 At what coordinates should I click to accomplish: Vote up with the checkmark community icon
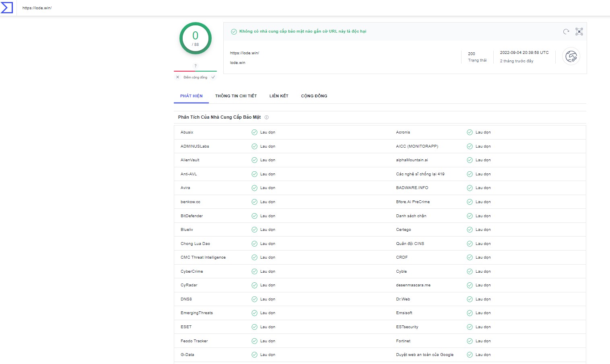[x=213, y=77]
